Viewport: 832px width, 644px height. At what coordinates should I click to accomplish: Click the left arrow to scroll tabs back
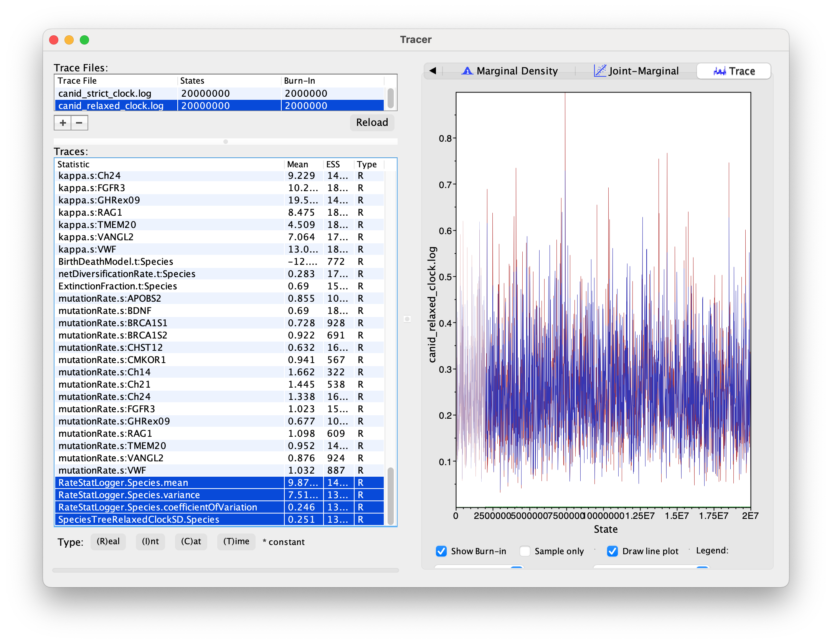coord(433,71)
